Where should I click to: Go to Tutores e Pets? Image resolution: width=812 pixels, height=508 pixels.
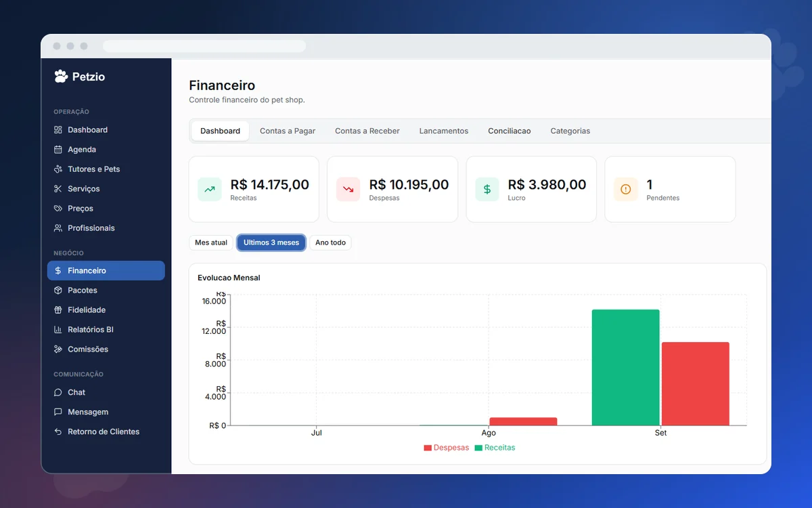click(106, 169)
